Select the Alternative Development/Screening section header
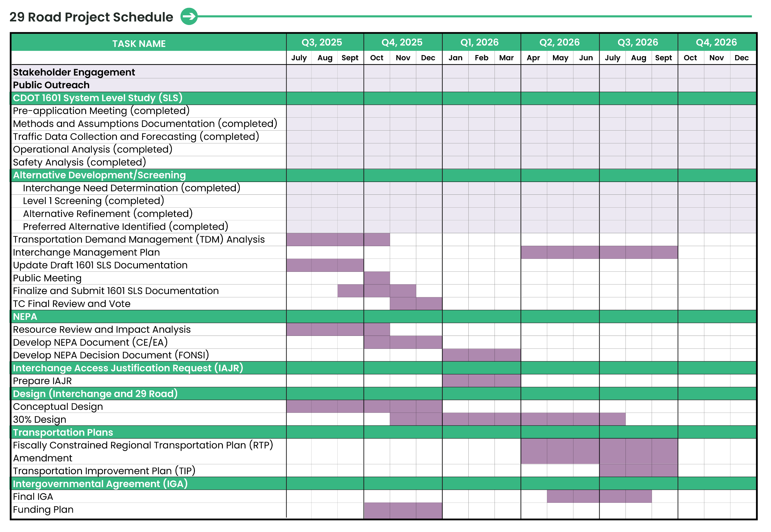Screen dimensions: 771x532 99,175
